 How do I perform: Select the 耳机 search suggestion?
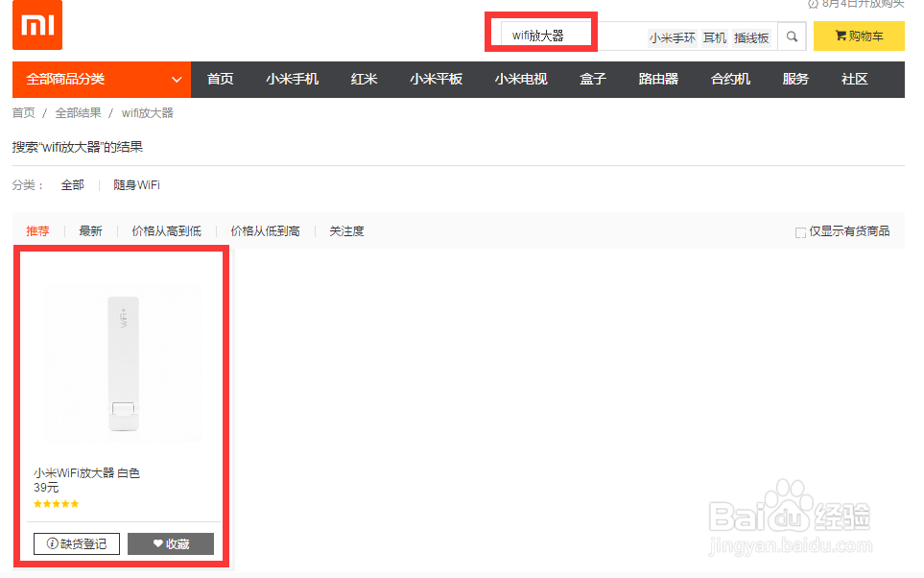tap(715, 37)
